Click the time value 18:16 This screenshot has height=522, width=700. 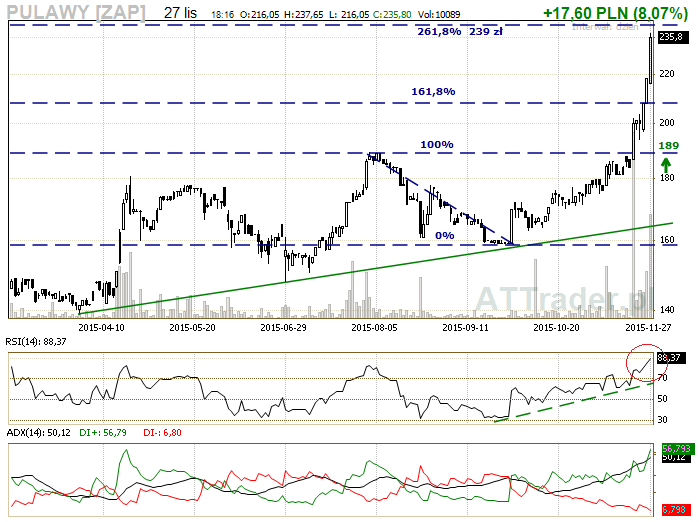pyautogui.click(x=222, y=15)
